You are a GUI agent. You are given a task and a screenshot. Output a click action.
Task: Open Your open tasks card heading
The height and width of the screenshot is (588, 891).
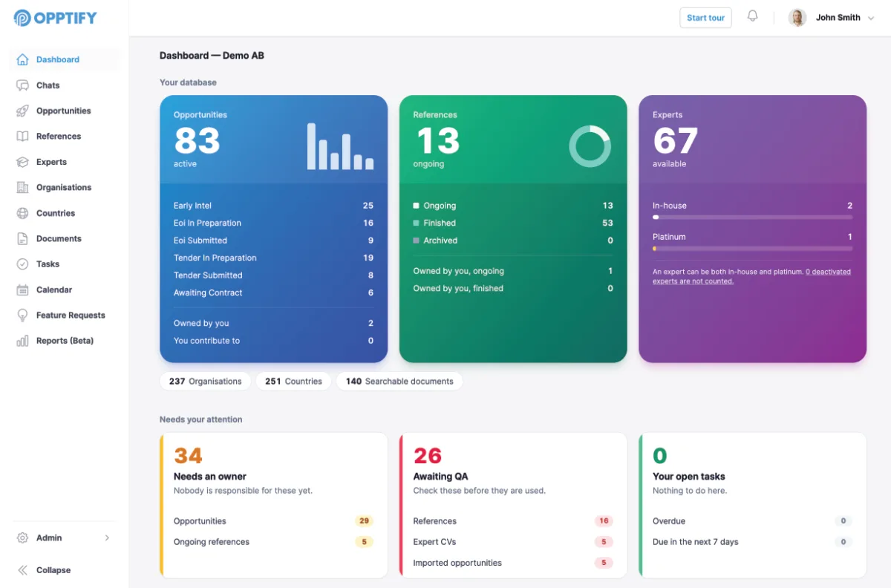[x=689, y=477]
